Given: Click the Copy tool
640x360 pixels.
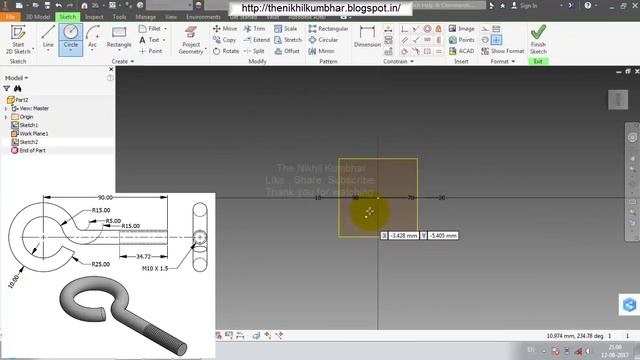Looking at the screenshot, I should click(x=224, y=40).
